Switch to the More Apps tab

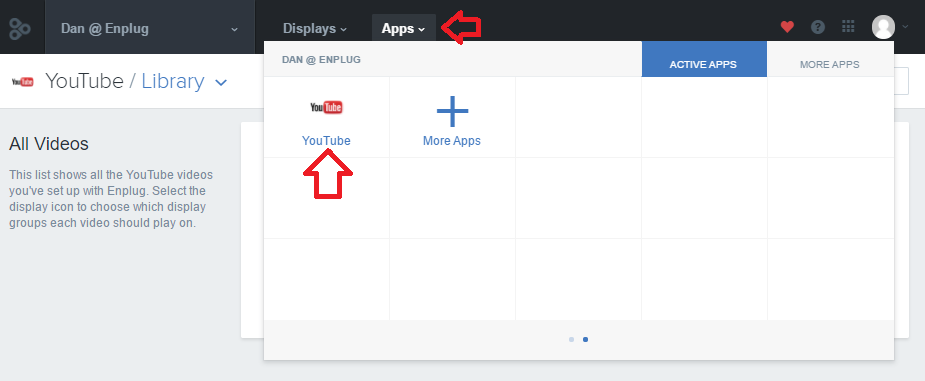[x=829, y=59]
